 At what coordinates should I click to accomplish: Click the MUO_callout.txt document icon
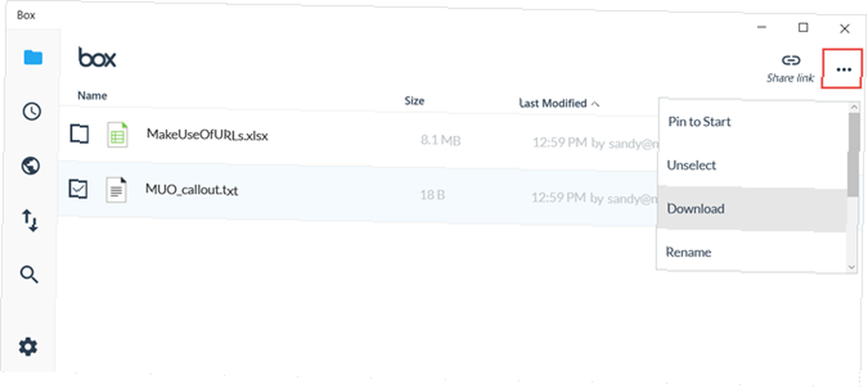tap(116, 190)
